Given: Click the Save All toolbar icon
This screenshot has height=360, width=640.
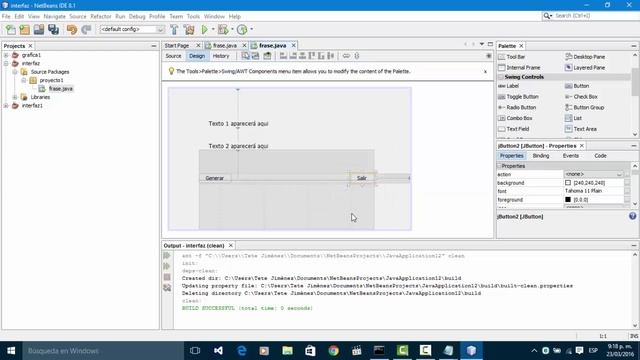Looking at the screenshot, I should point(53,29).
